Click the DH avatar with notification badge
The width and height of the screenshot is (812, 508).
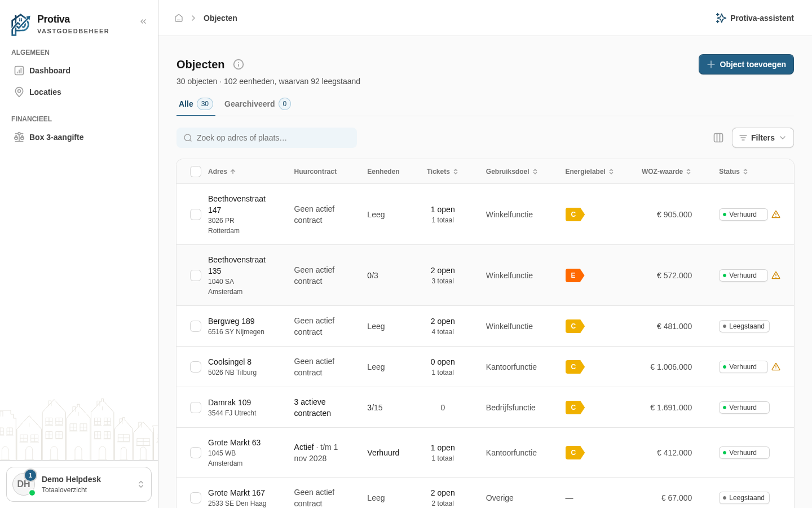[x=24, y=484]
